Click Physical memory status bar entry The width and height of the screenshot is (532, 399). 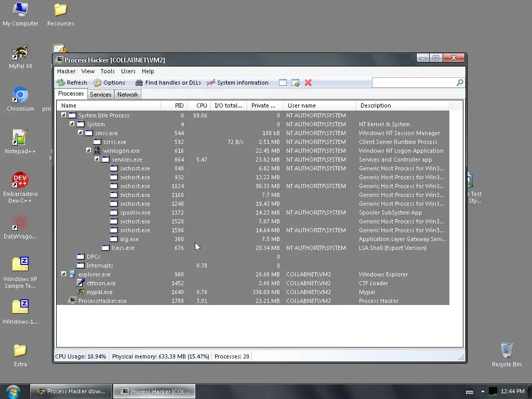pyautogui.click(x=161, y=356)
